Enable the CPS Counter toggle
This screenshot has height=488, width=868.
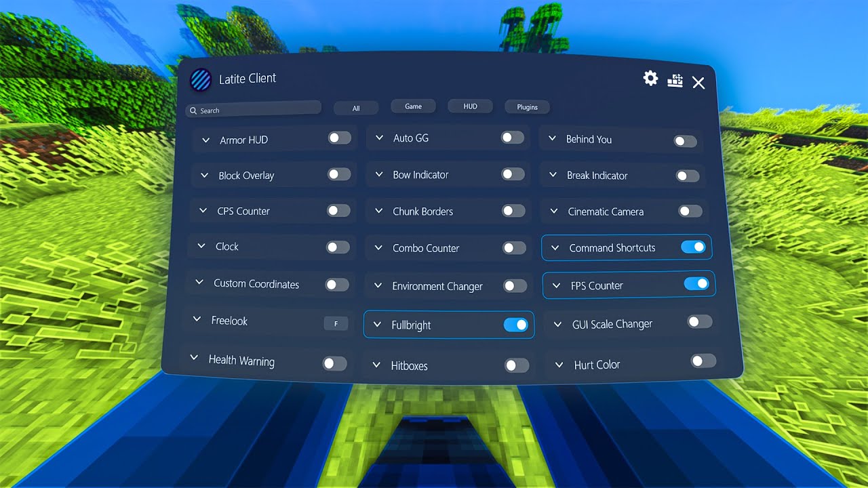click(338, 210)
